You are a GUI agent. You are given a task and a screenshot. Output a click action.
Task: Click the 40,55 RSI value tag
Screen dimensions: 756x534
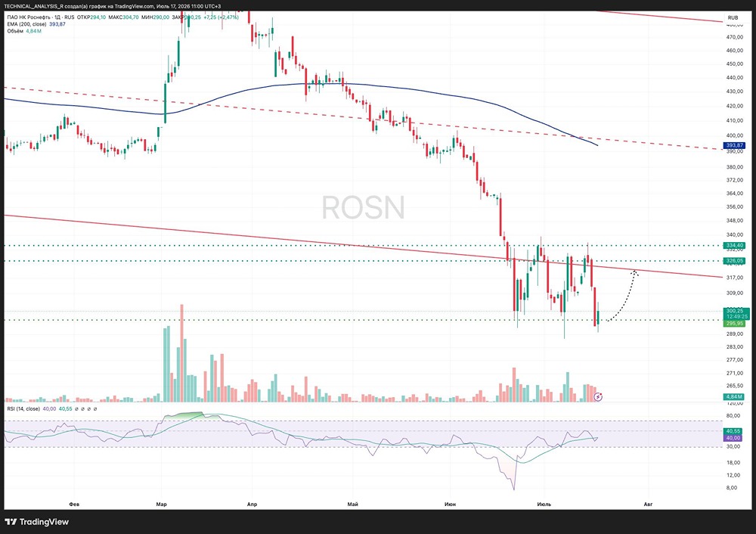click(x=733, y=431)
